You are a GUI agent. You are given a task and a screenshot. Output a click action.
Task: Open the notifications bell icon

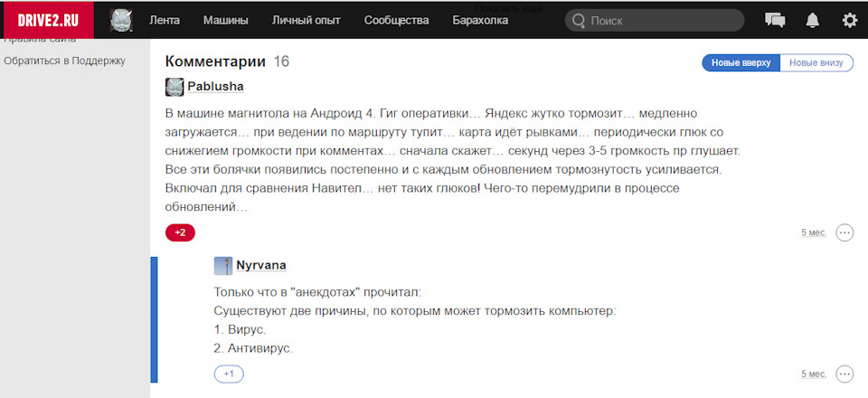(x=812, y=21)
